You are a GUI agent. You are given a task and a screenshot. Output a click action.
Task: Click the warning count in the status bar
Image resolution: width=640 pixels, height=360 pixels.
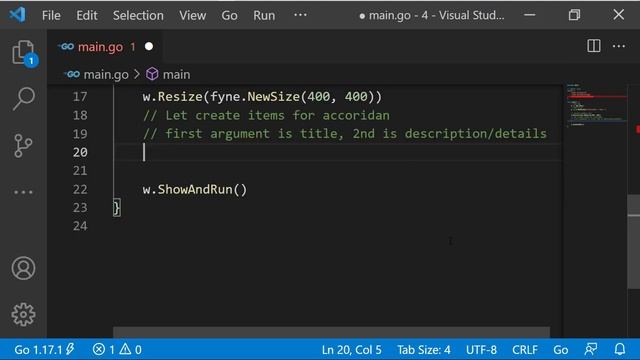click(131, 349)
